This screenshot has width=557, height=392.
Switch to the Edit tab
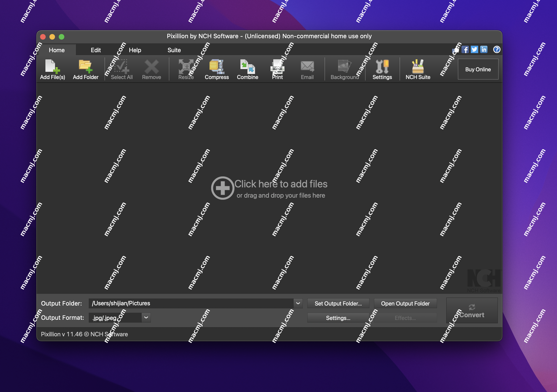click(96, 50)
